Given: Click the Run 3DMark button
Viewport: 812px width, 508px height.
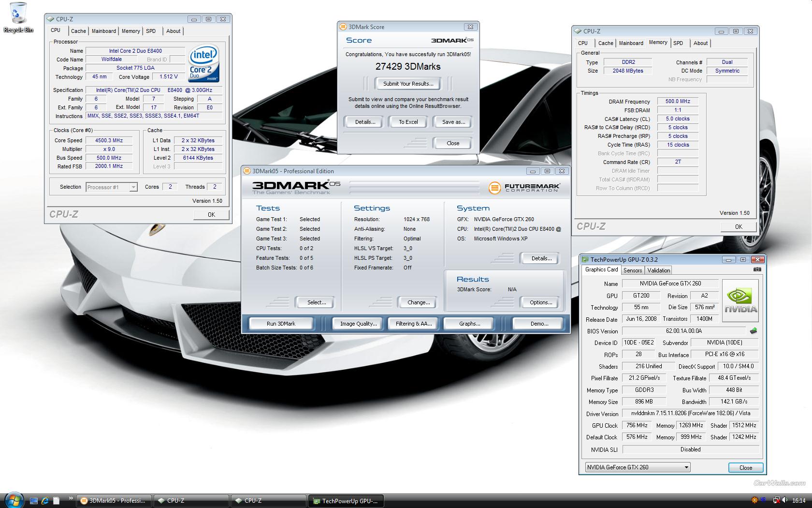Looking at the screenshot, I should [x=281, y=324].
